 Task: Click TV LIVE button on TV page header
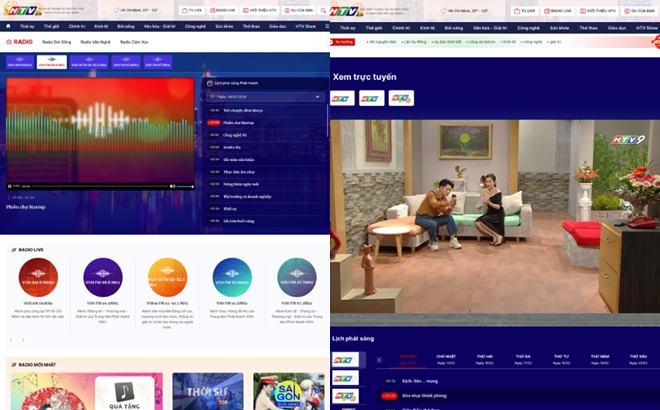click(x=524, y=11)
